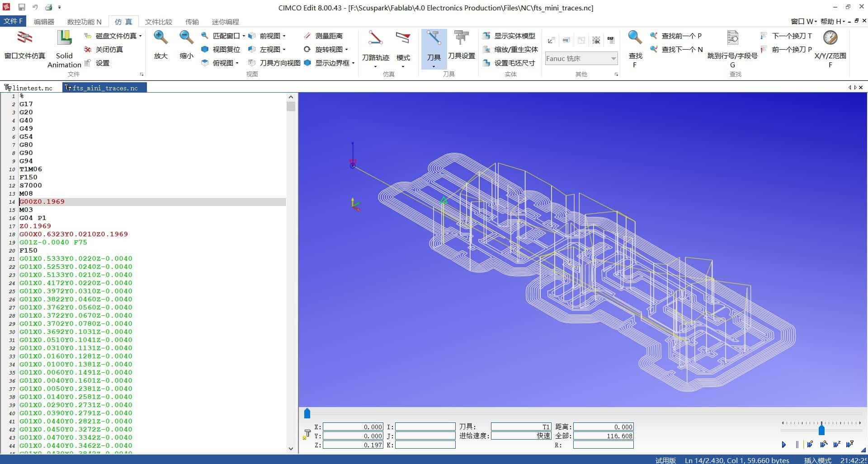Switch to the 传输 ribbon tab
868x464 pixels.
pyautogui.click(x=192, y=22)
